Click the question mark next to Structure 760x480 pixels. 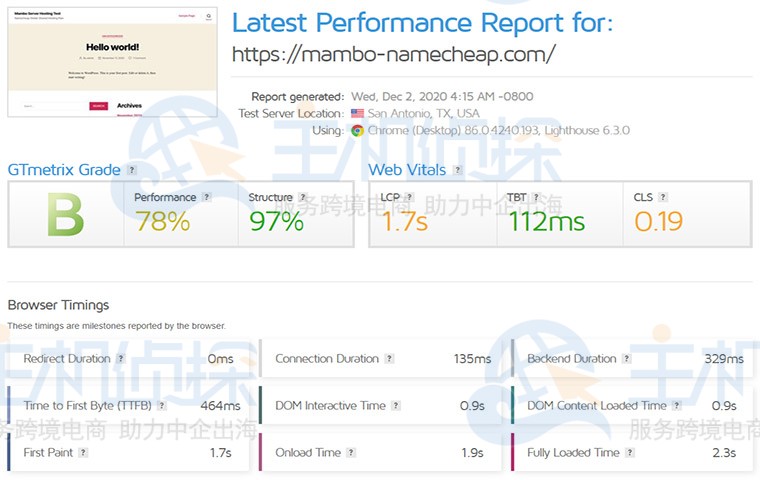[x=303, y=198]
